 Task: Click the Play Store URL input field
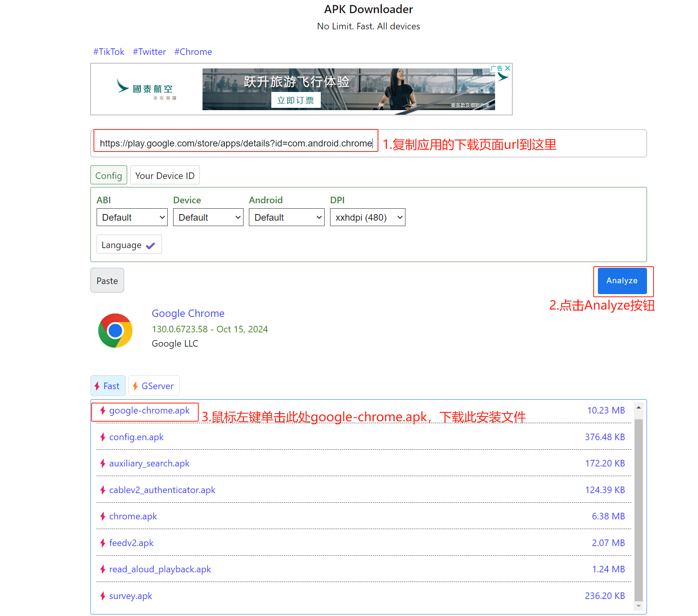point(236,143)
